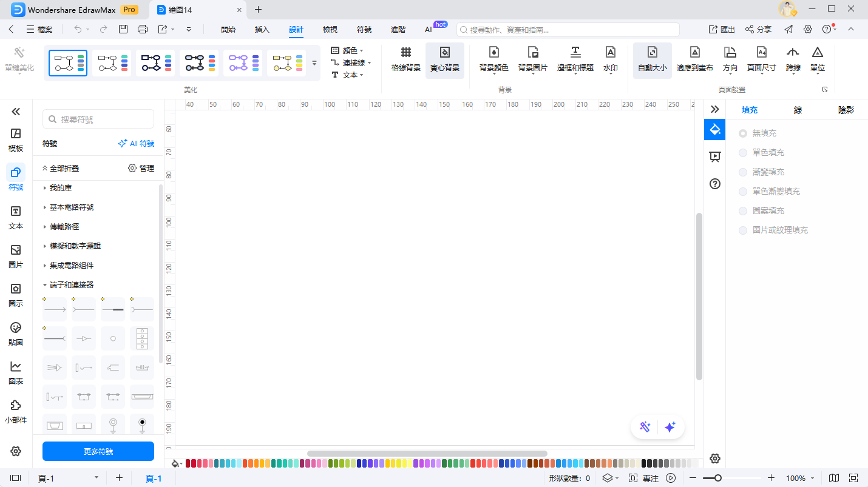
Task: Expand the 基本電路符號 symbol category
Action: tap(72, 207)
